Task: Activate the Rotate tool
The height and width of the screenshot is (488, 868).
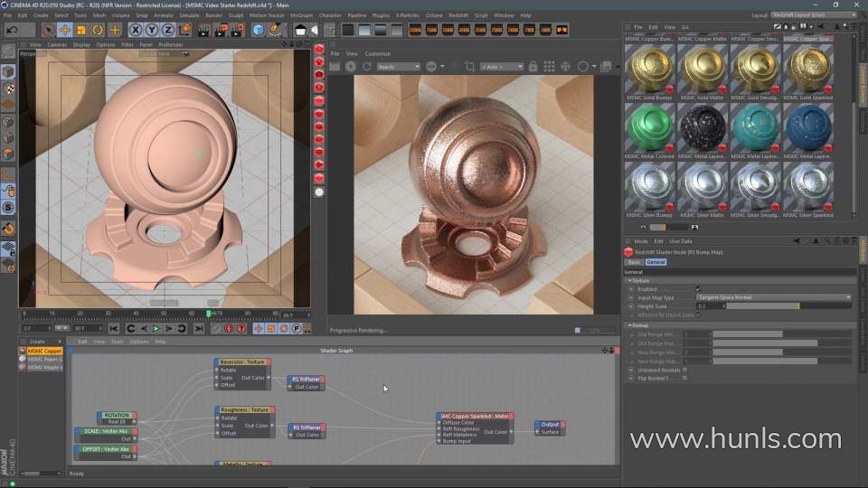Action: click(98, 30)
